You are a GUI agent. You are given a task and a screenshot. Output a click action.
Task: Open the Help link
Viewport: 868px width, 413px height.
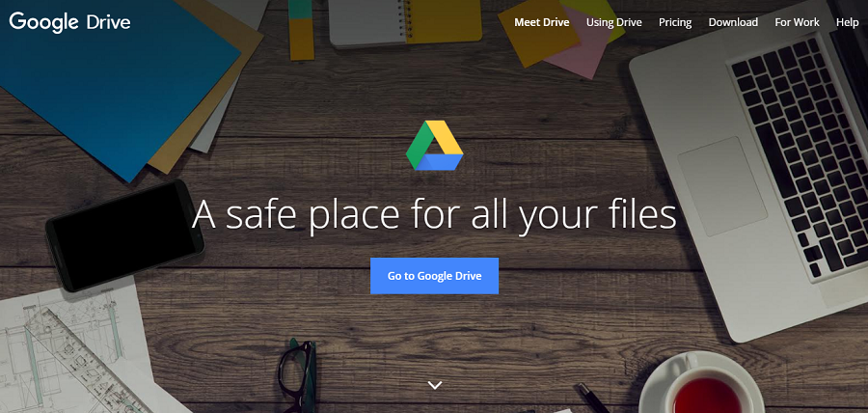847,22
